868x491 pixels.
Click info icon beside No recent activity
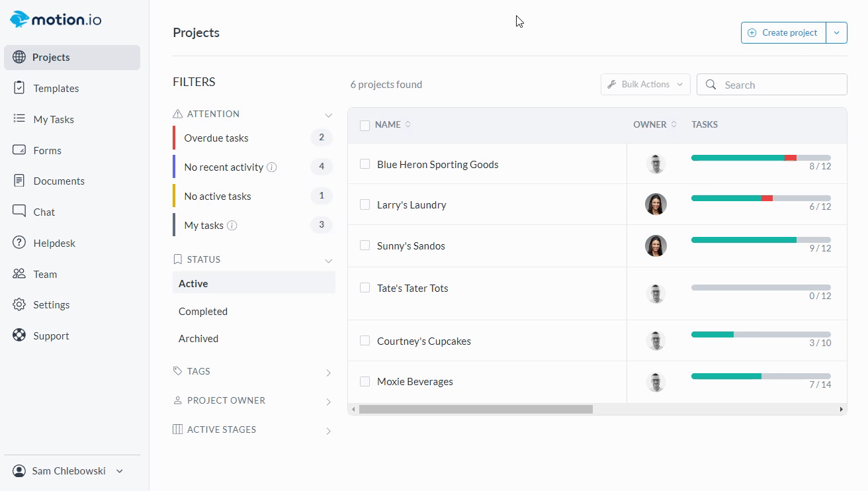point(271,167)
